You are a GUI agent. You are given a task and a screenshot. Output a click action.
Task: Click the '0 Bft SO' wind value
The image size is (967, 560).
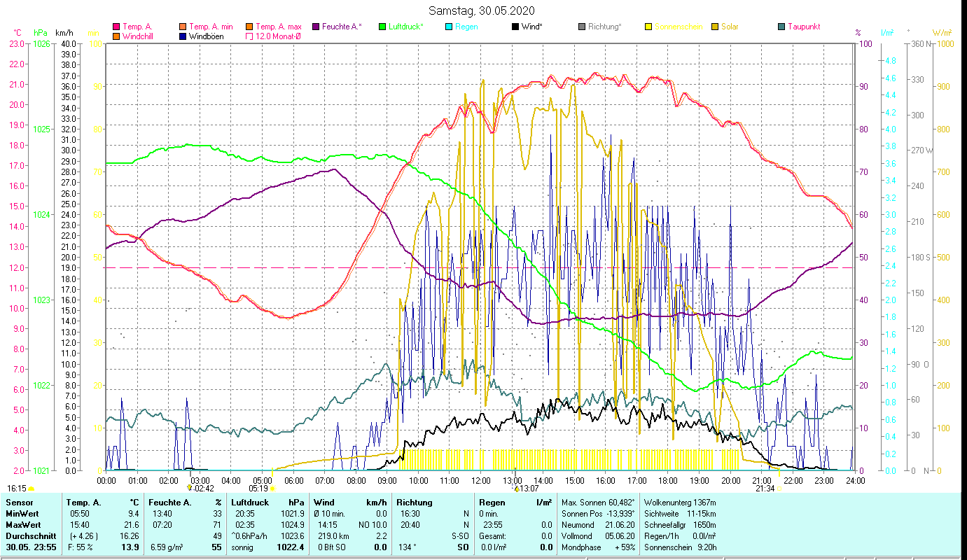click(333, 547)
